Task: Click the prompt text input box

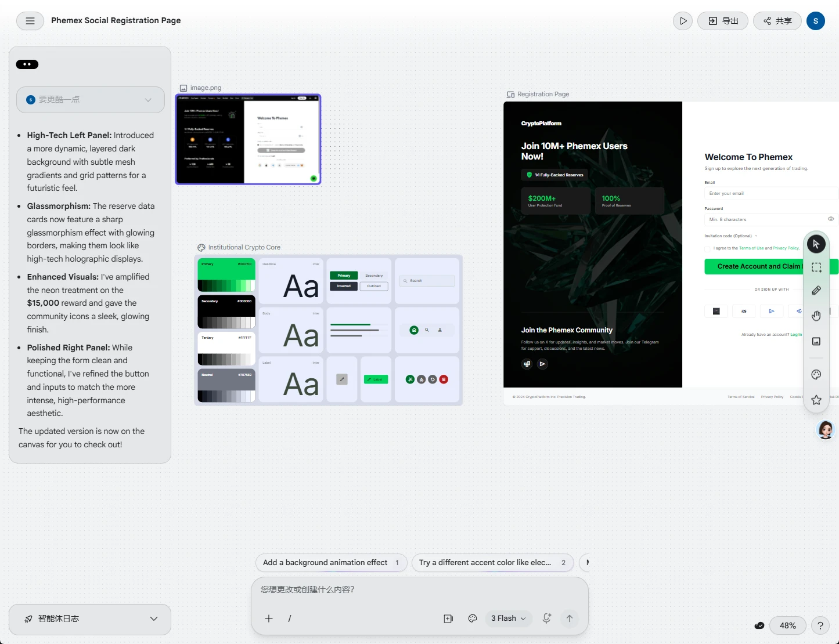Action: pos(419,589)
